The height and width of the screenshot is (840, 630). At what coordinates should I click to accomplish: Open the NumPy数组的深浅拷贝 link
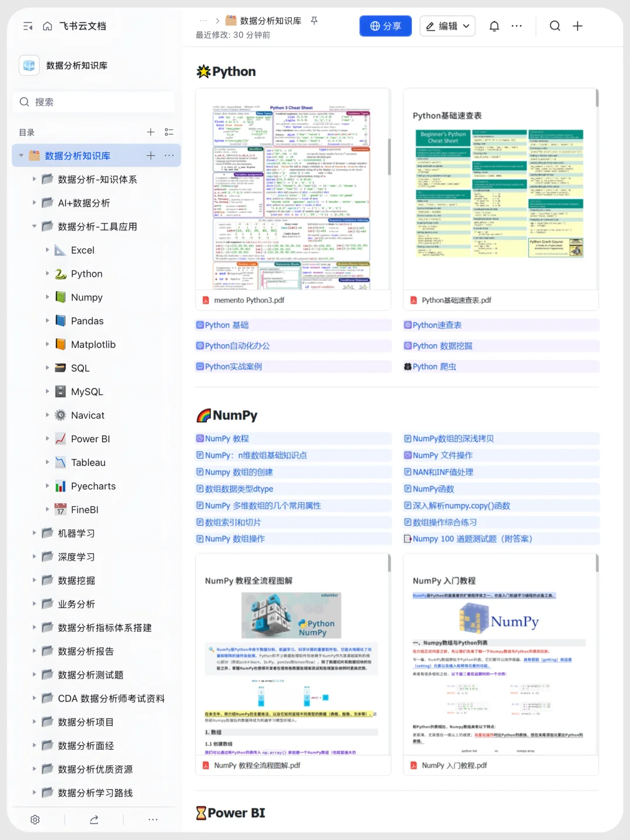[453, 439]
